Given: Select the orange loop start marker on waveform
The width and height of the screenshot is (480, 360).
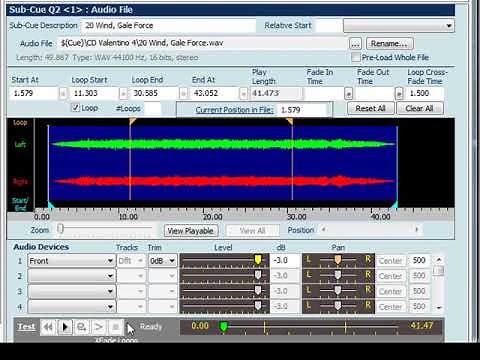Looking at the screenshot, I should tap(132, 121).
